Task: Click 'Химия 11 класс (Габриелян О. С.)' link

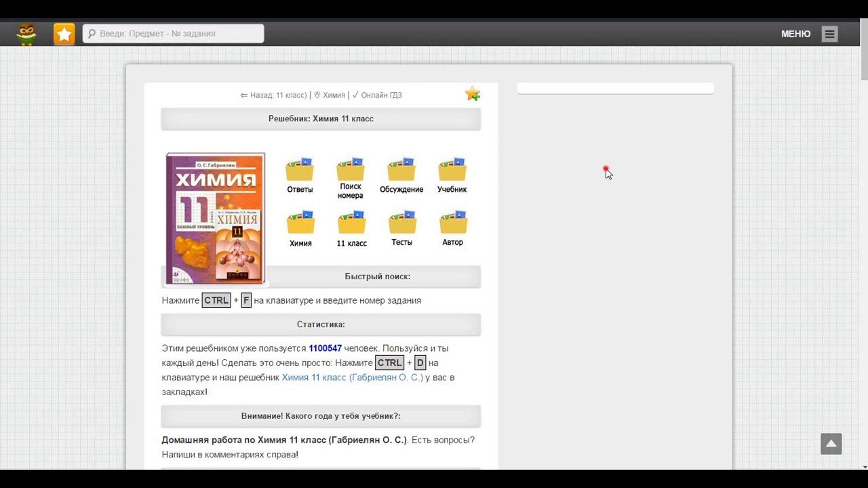Action: 353,378
